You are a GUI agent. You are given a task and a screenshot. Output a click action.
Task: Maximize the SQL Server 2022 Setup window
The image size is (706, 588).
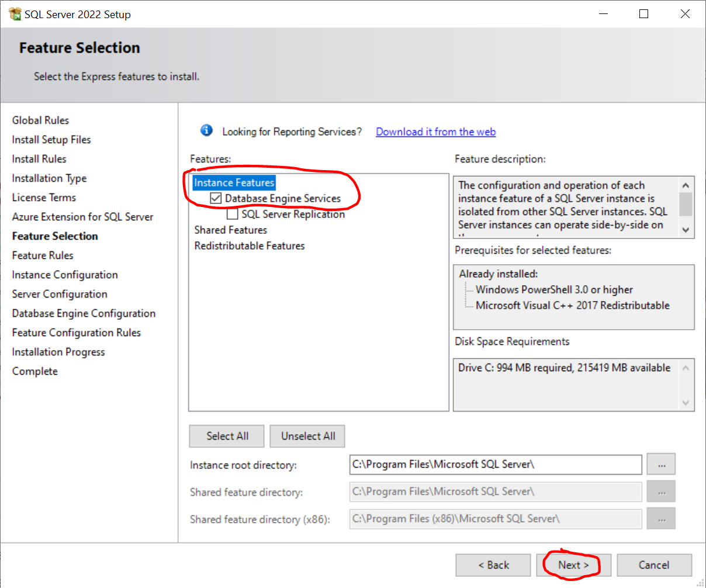click(643, 14)
